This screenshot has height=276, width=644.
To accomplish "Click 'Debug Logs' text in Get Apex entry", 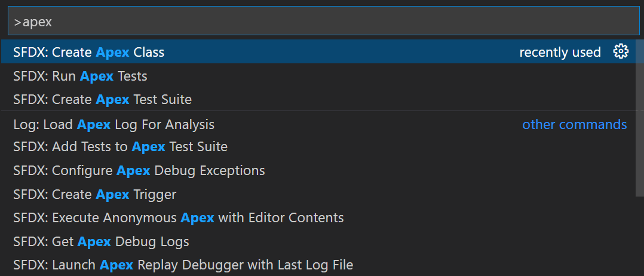I will (152, 242).
